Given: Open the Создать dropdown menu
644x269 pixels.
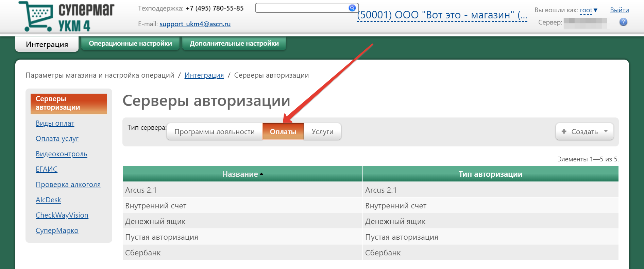Looking at the screenshot, I should [x=584, y=132].
